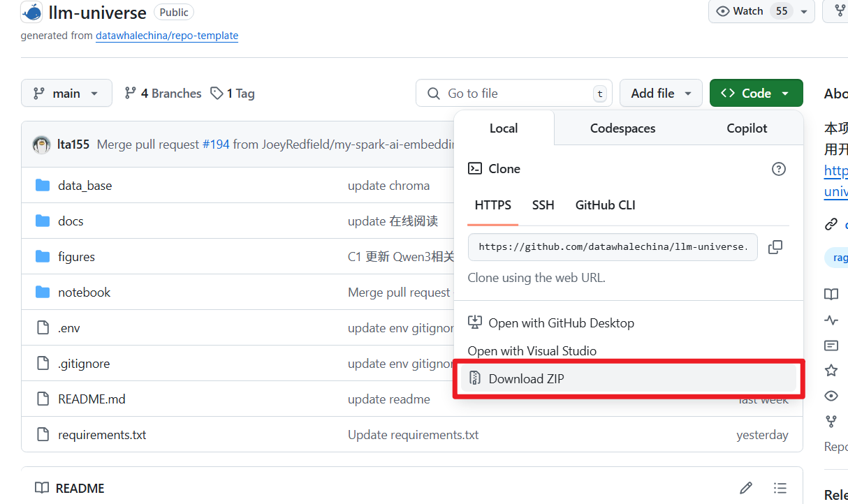848x504 pixels.
Task: Click the Download ZIP option
Action: pos(628,378)
